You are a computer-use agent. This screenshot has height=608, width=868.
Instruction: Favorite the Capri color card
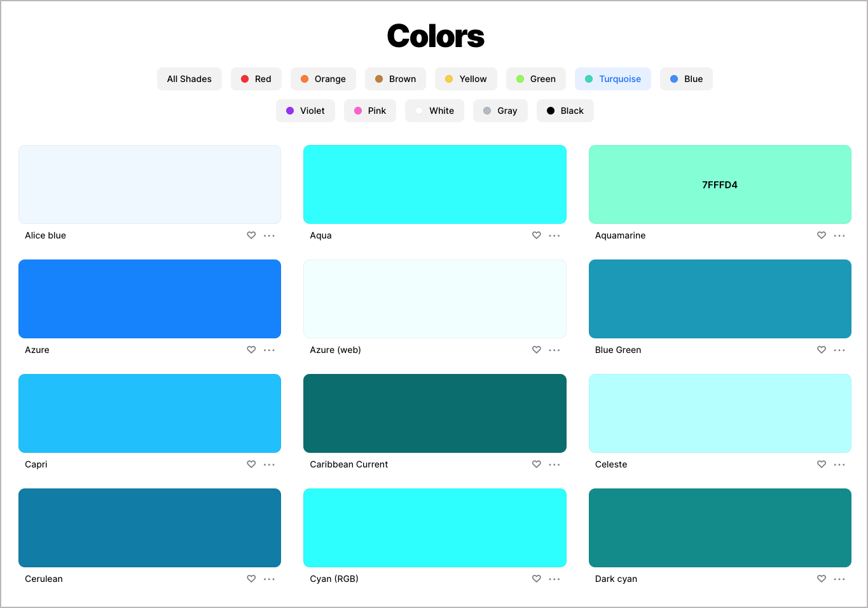point(251,464)
